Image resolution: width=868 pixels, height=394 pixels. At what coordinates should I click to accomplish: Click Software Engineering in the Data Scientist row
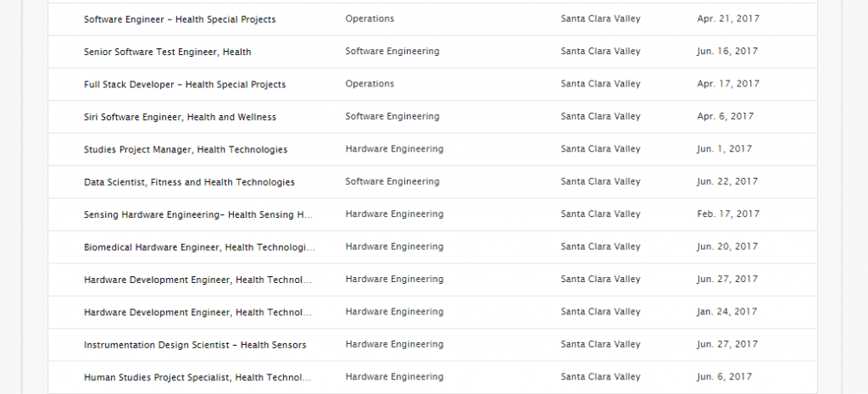click(x=392, y=181)
